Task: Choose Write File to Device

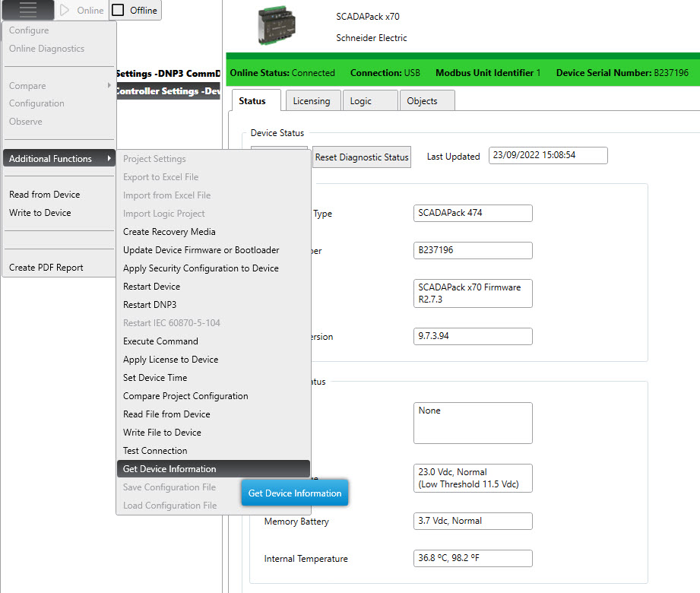Action: click(162, 433)
